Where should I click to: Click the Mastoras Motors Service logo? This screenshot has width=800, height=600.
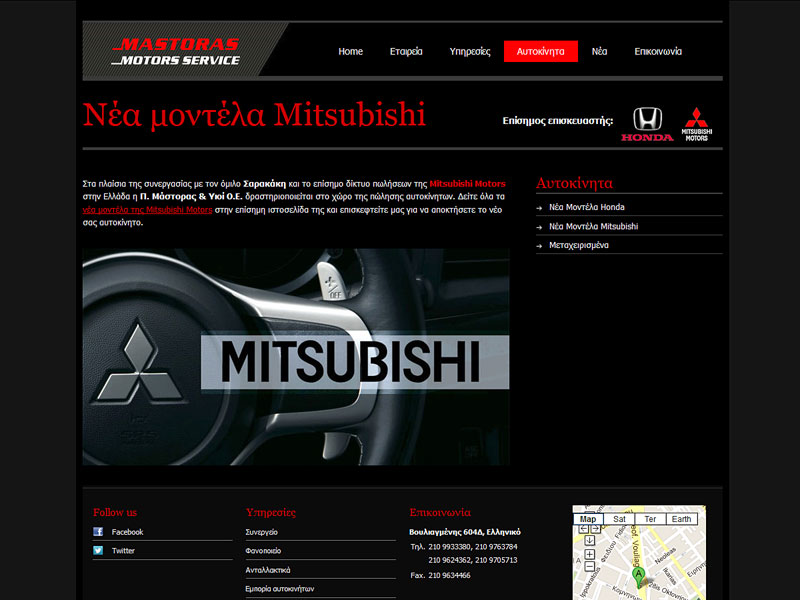tap(176, 52)
